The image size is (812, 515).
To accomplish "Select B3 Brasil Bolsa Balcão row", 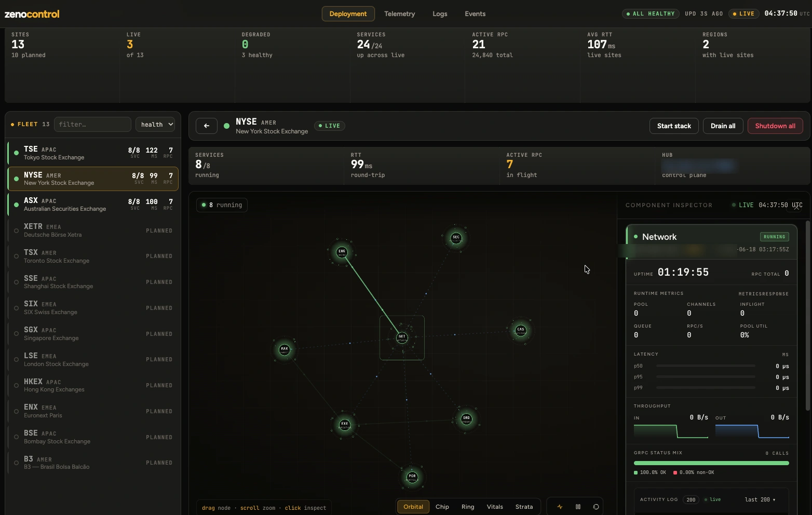I will 93,463.
